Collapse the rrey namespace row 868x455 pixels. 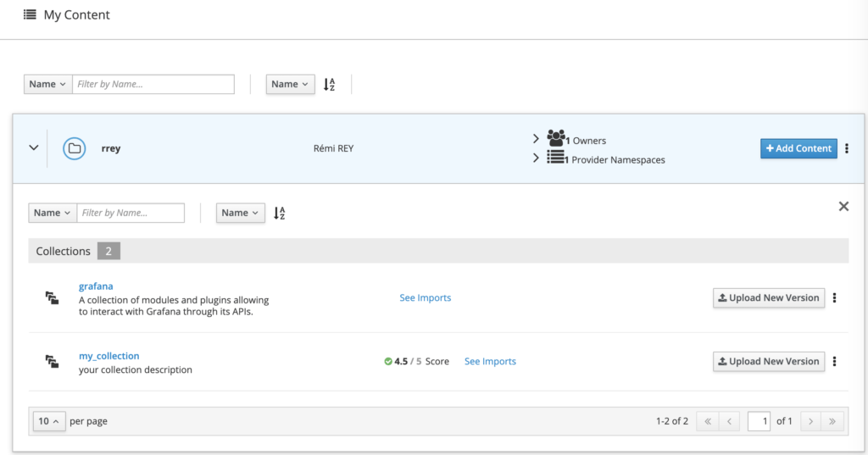click(x=34, y=147)
